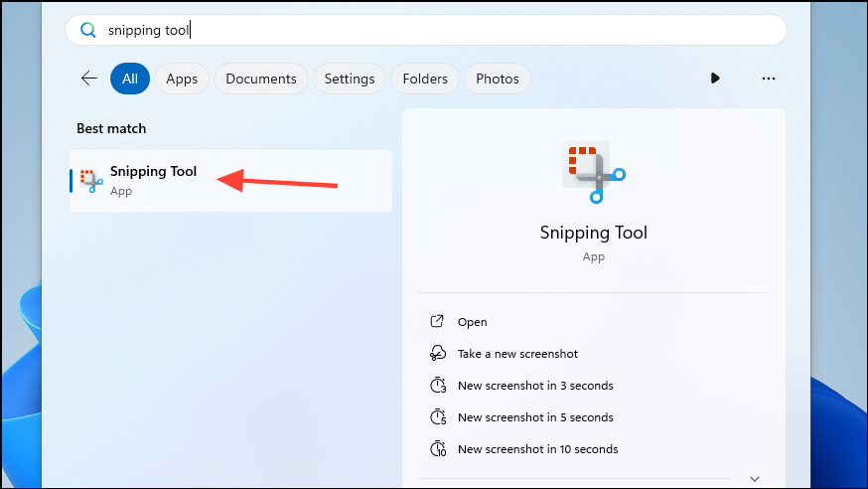868x489 pixels.
Task: Switch to the Settings filter tab
Action: 350,79
